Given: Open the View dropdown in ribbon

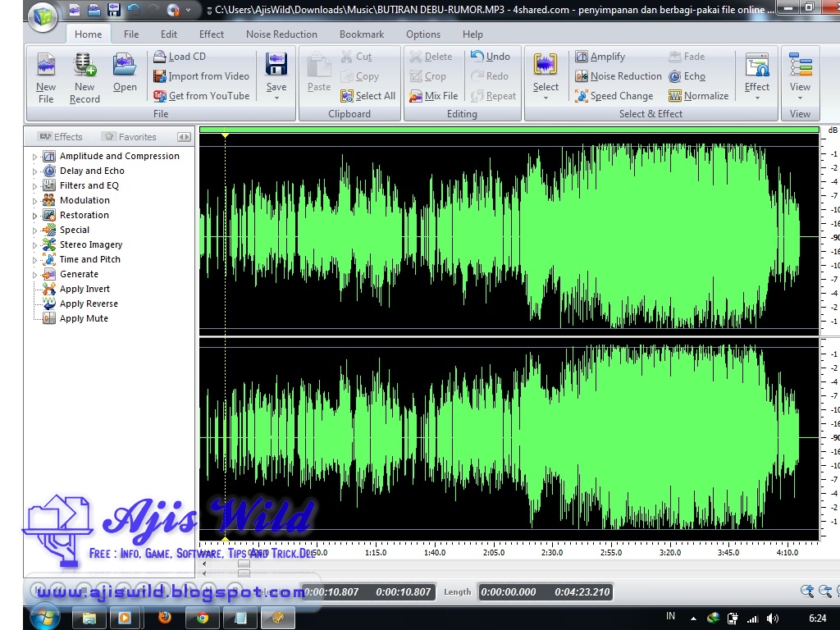Looking at the screenshot, I should click(x=800, y=98).
